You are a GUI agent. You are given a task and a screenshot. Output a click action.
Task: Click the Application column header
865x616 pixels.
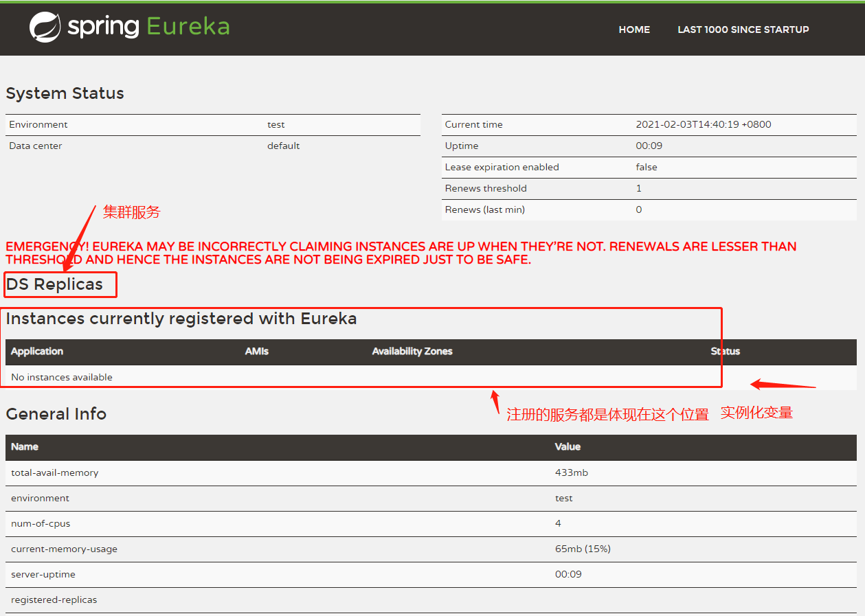37,351
